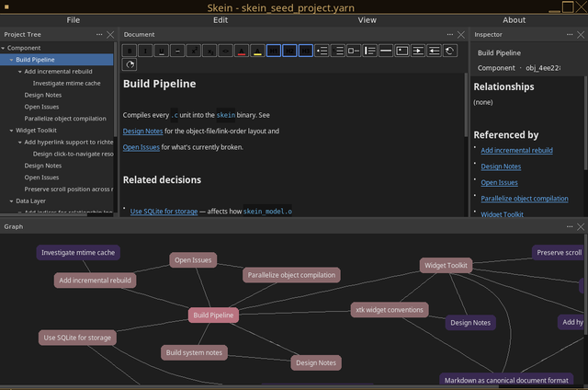Open Project Tree panel options menu
Screen dimensions: 588x390
click(99, 35)
